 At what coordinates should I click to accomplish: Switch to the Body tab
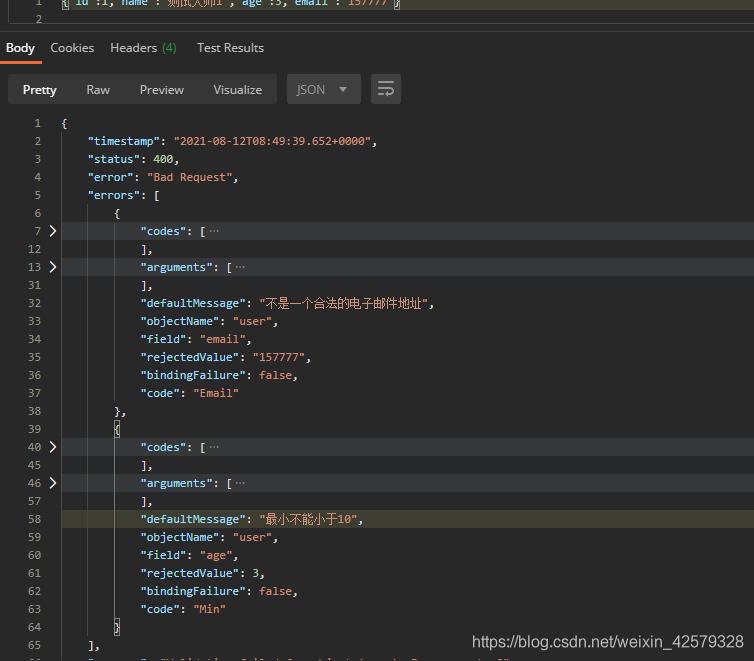coord(20,48)
